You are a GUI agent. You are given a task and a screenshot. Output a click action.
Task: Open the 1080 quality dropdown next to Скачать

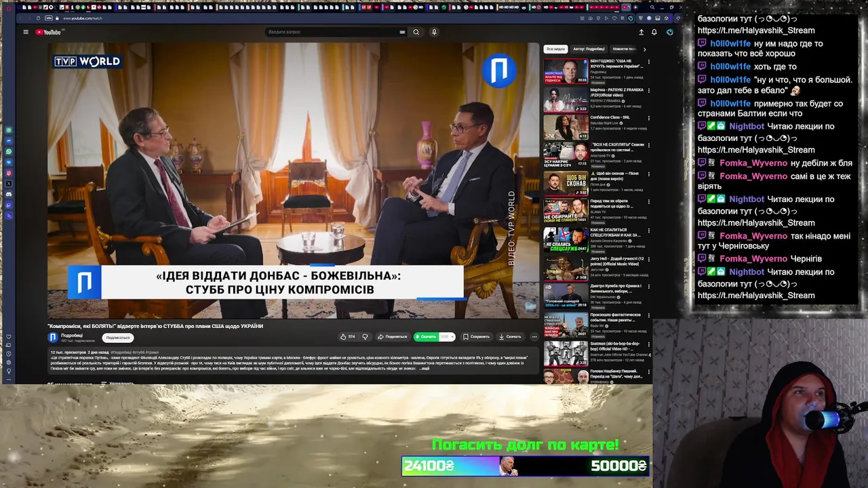tap(447, 337)
